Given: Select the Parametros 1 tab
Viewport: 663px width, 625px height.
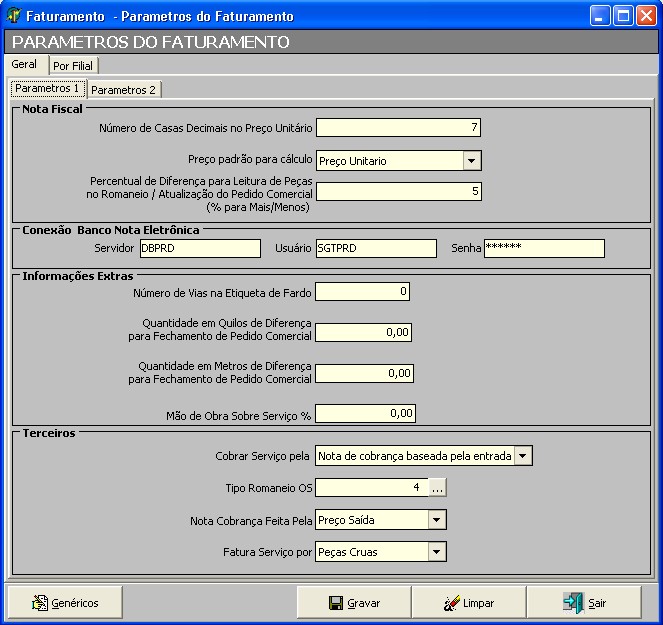Looking at the screenshot, I should tap(47, 89).
